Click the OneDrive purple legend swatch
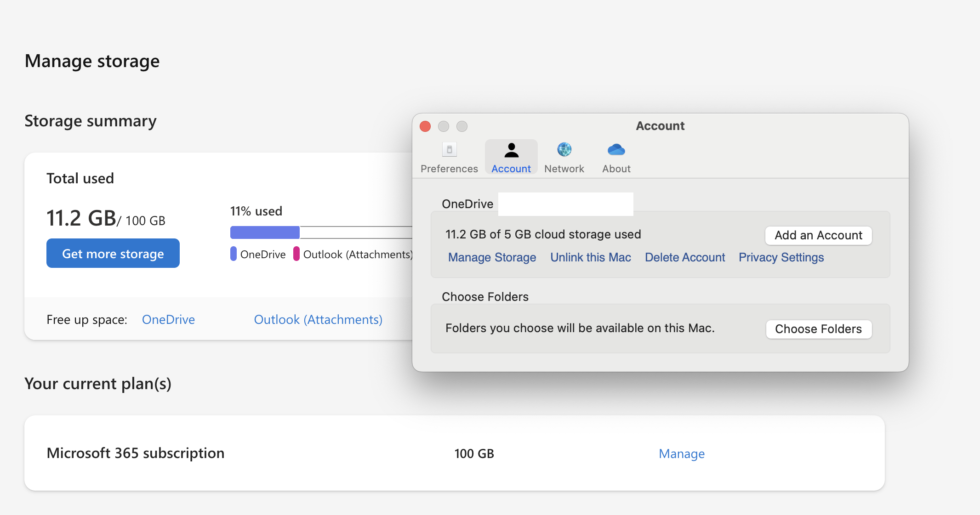Screen dimensions: 980x515 coord(234,254)
